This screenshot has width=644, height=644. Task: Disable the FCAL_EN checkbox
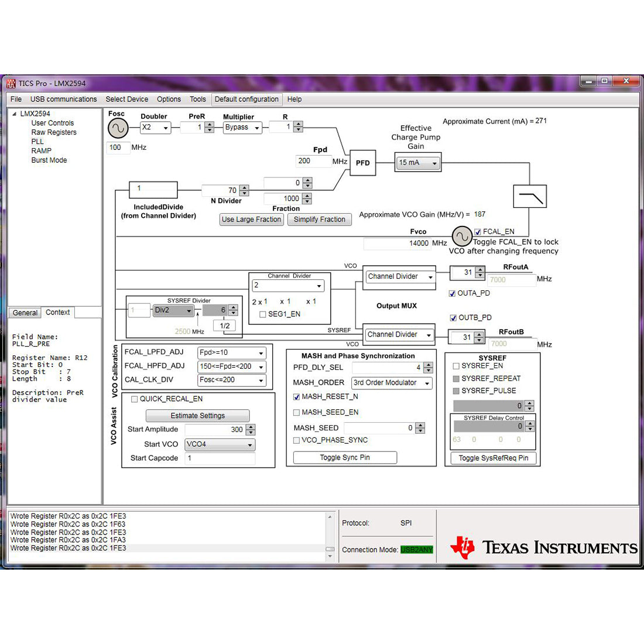[478, 232]
